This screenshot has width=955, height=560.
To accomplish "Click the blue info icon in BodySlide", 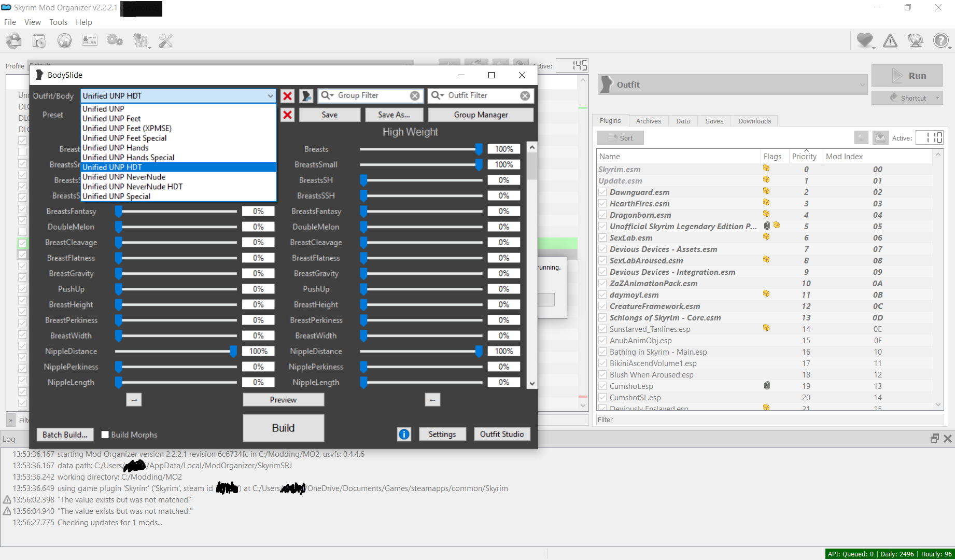I will 404,434.
